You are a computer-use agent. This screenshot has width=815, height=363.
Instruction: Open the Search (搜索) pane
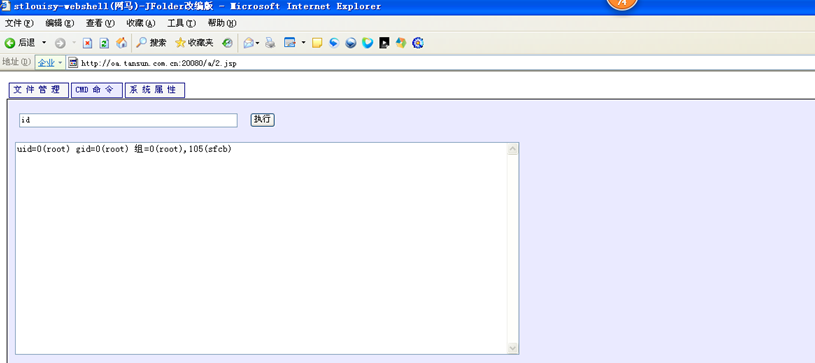point(151,43)
